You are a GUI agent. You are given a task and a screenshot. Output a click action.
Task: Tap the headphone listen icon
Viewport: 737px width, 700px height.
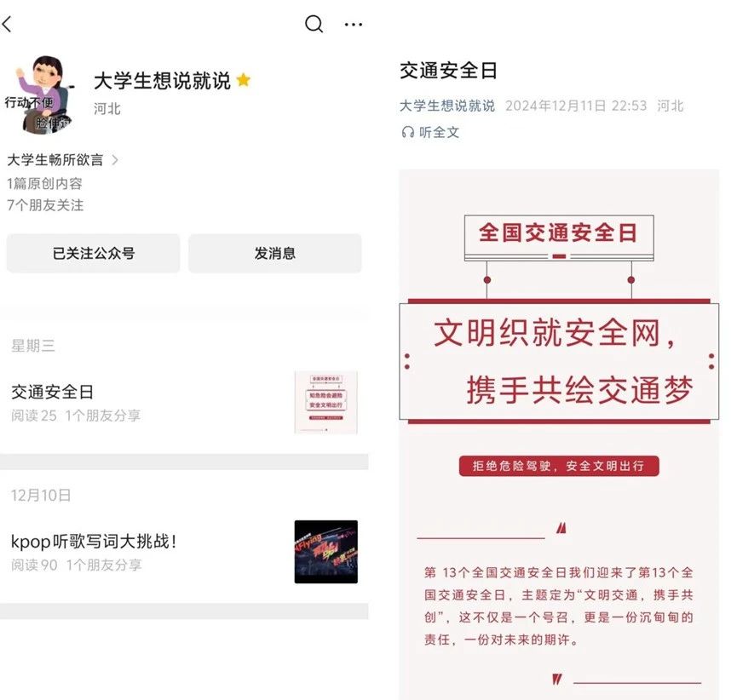click(407, 133)
